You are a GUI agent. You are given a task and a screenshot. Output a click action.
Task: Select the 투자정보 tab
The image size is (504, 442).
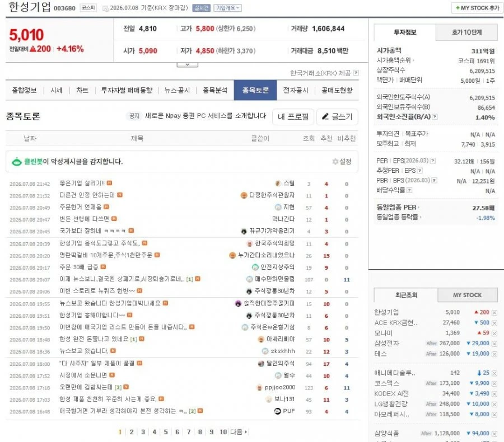pyautogui.click(x=405, y=32)
